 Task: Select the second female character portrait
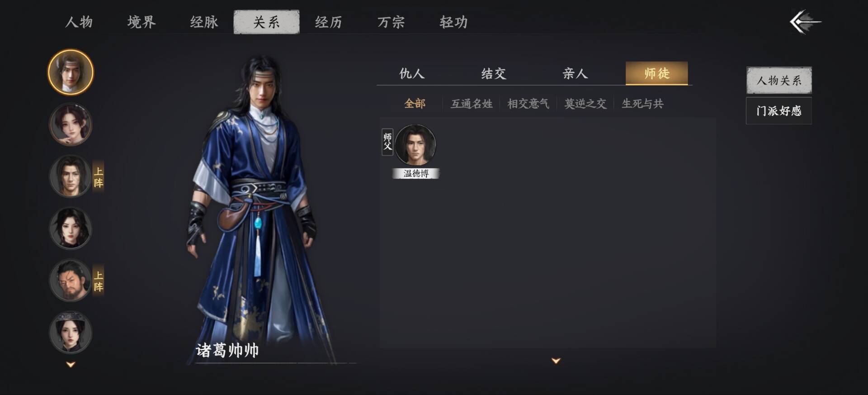point(71,124)
